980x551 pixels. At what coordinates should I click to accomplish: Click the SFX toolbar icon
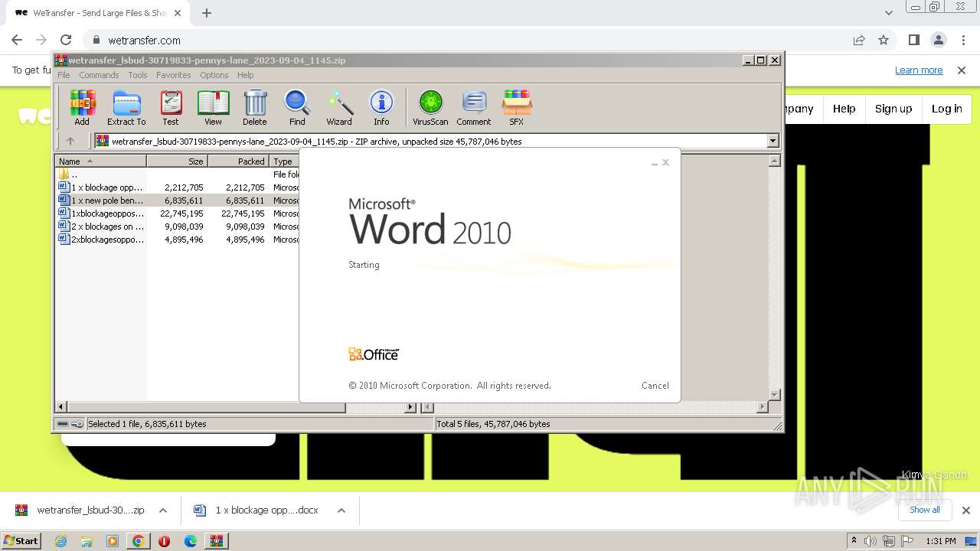[517, 107]
